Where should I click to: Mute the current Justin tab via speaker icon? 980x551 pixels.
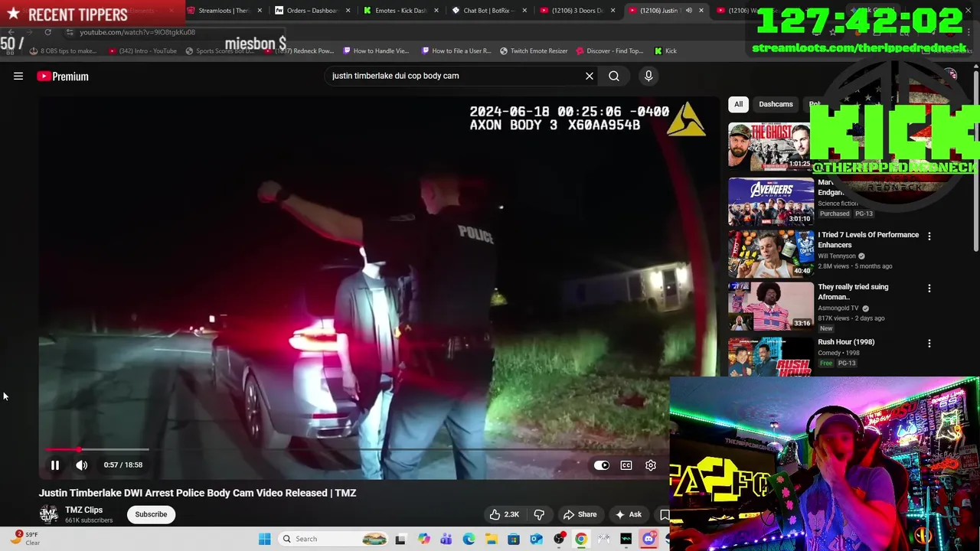(688, 11)
